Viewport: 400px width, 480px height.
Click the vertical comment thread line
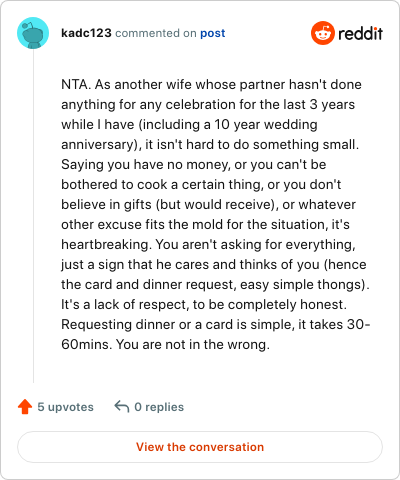33,216
